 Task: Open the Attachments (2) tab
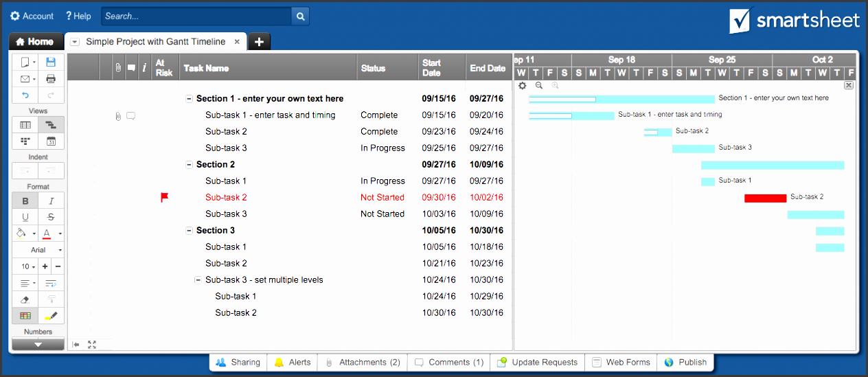[x=363, y=363]
